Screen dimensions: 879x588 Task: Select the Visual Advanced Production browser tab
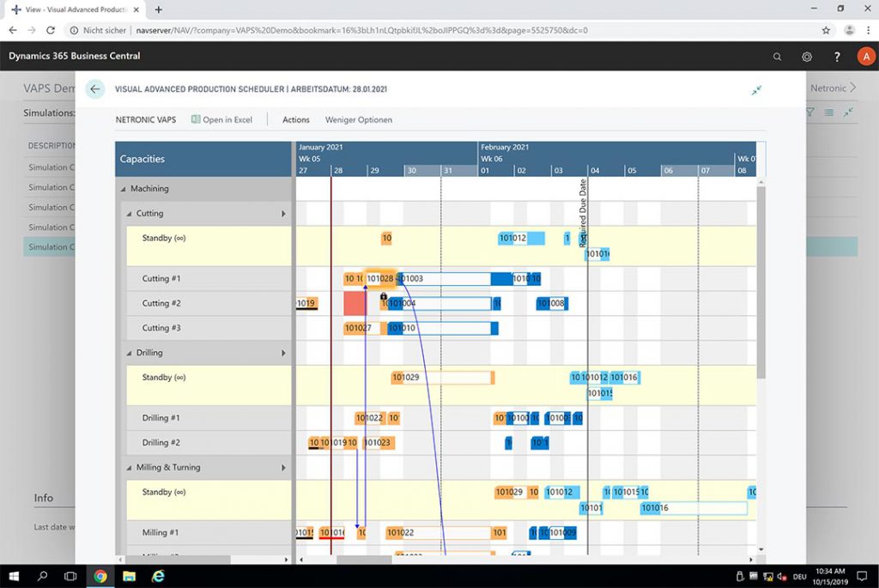73,9
